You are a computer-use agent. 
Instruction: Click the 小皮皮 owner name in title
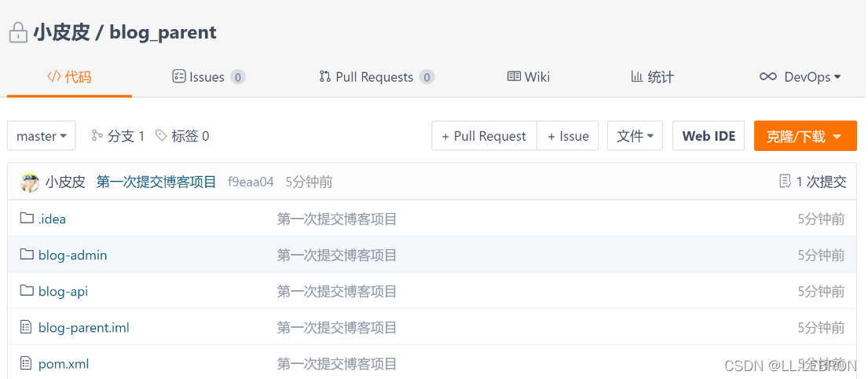[x=61, y=33]
